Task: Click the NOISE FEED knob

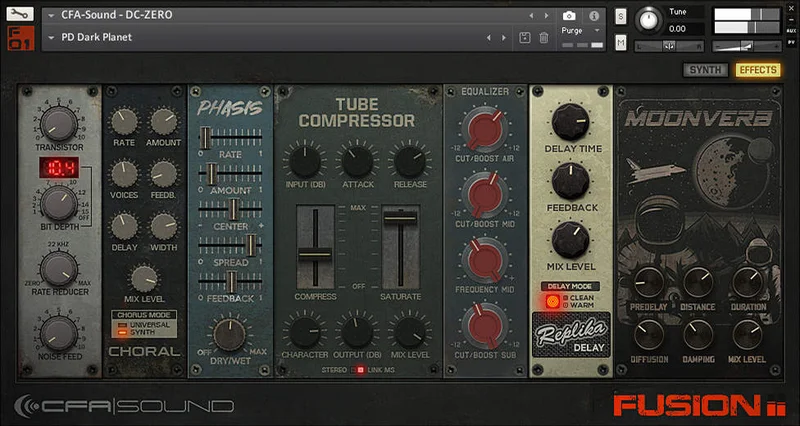Action: [x=59, y=333]
